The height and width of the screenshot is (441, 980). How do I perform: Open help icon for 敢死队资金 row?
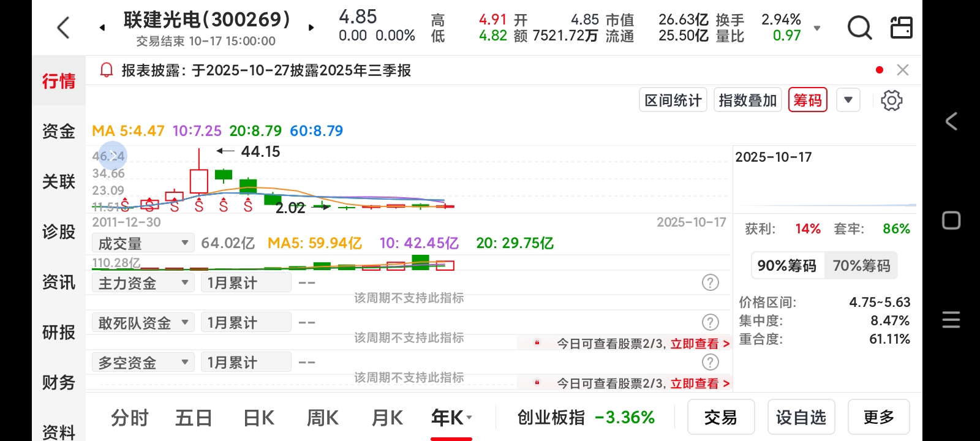click(x=710, y=322)
